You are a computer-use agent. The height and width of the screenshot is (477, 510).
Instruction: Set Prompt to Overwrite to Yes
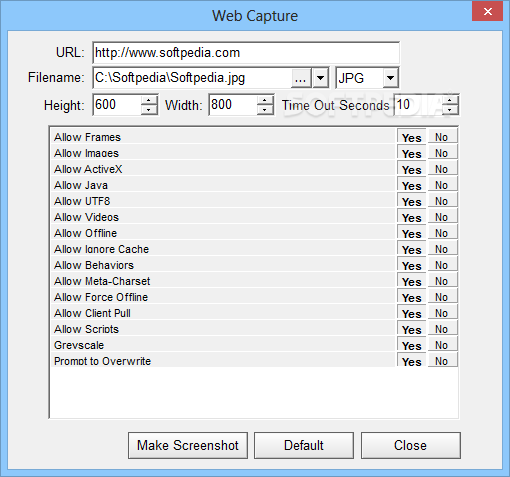411,360
